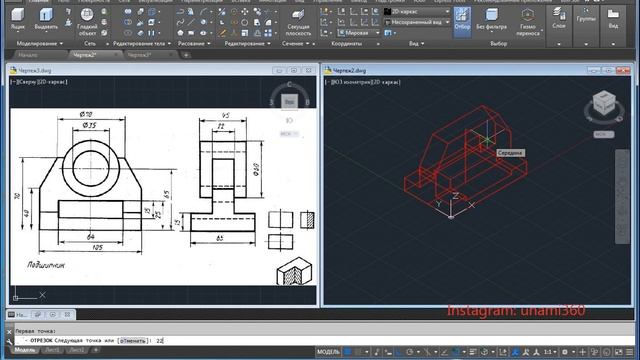Select the Ящик (Box) solid tool

click(x=18, y=19)
